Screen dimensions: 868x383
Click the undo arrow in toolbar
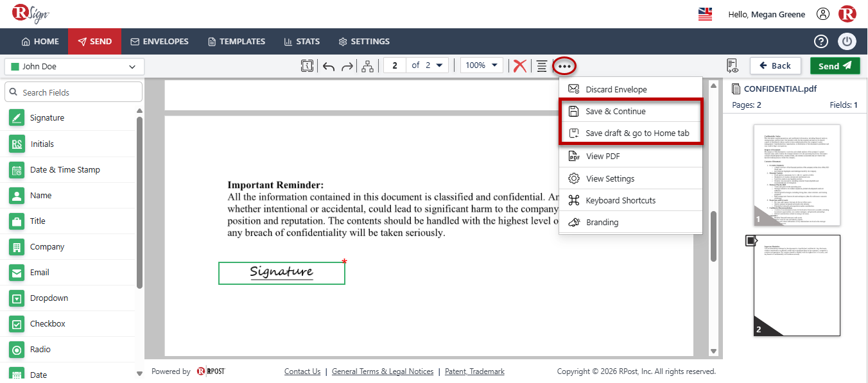click(329, 66)
